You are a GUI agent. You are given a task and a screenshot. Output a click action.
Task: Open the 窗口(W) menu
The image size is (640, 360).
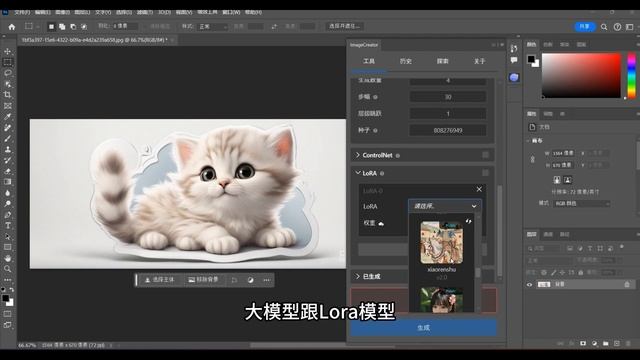click(x=231, y=12)
